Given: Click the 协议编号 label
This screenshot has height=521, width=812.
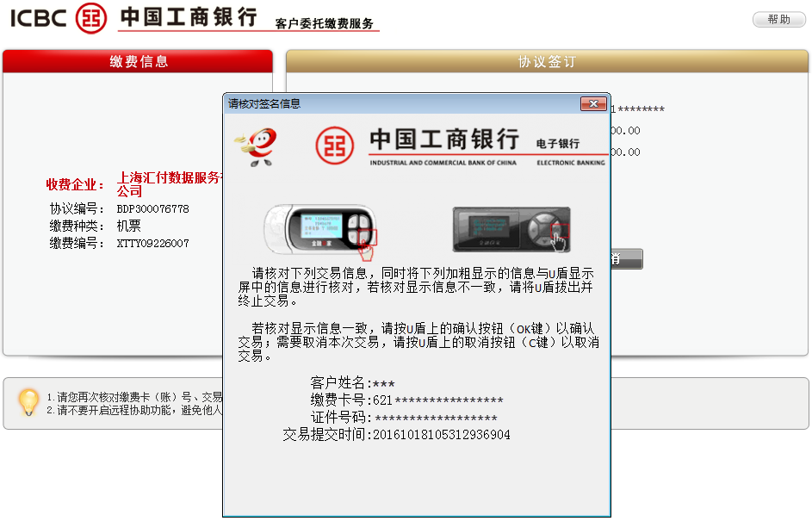Looking at the screenshot, I should 77,208.
